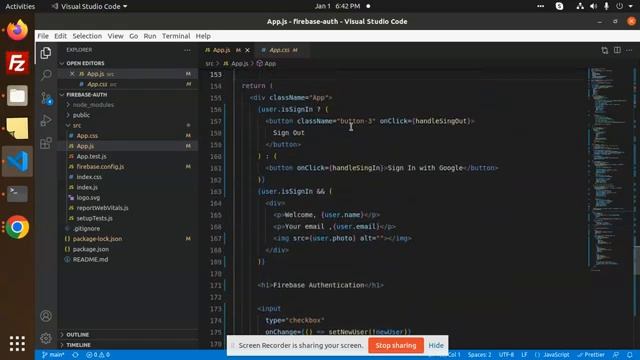Open the Accounts menu in activity bar
Screen dimensions: 640x360
click(46, 316)
